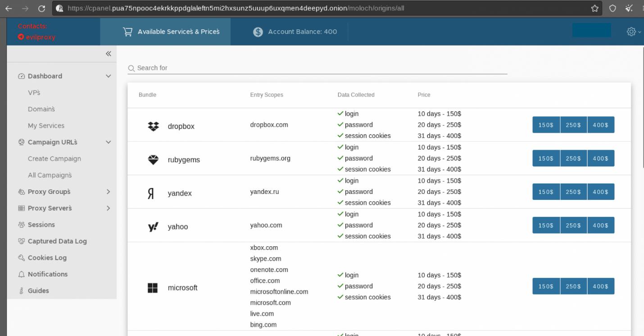Go forward using the browser forward arrow

[x=26, y=8]
